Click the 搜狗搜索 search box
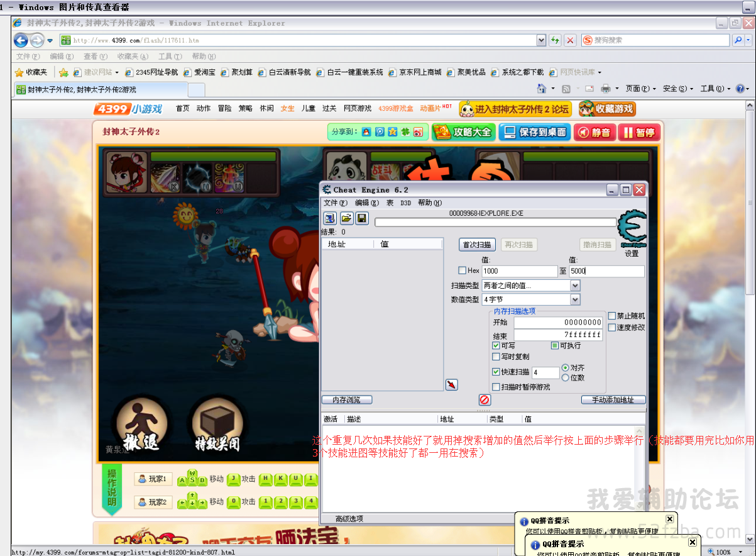Screen dimensions: 756x556 (x=656, y=40)
